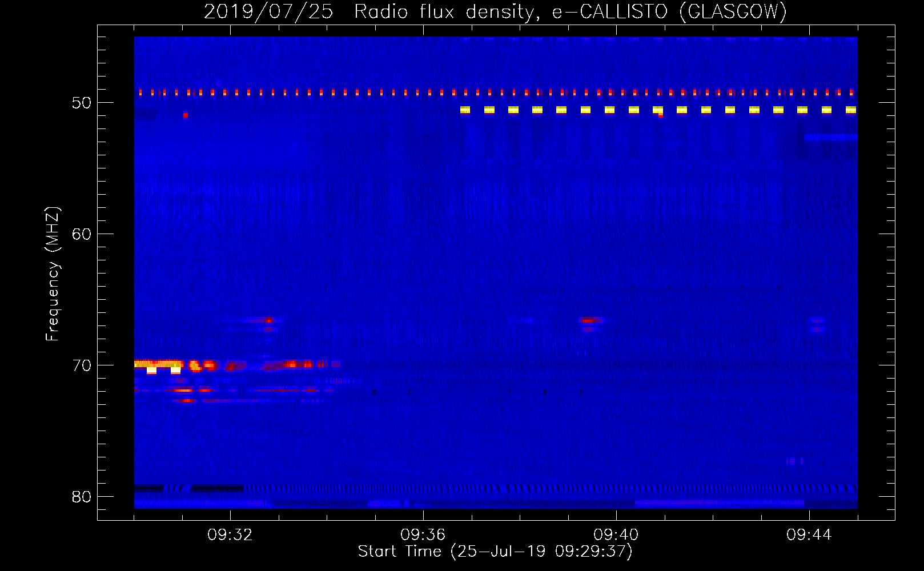The width and height of the screenshot is (924, 571).
Task: Click the Frequency (MHZ) axis label
Action: click(53, 274)
